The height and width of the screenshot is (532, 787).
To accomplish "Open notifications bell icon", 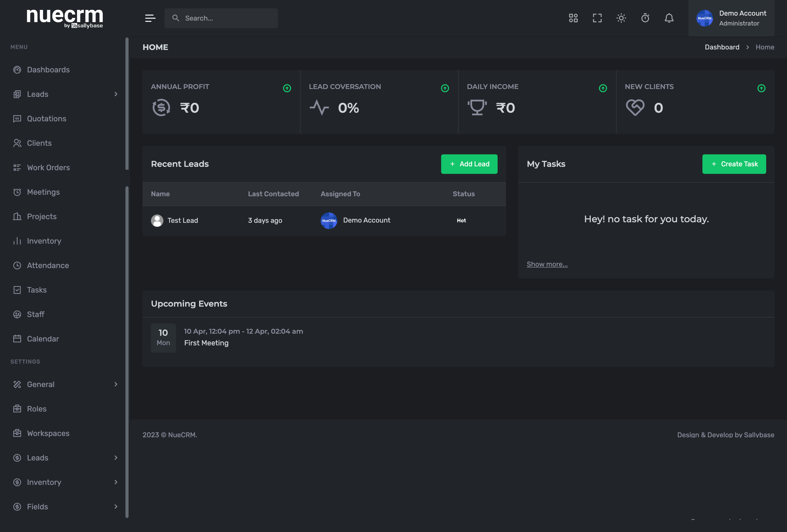I will coord(669,18).
